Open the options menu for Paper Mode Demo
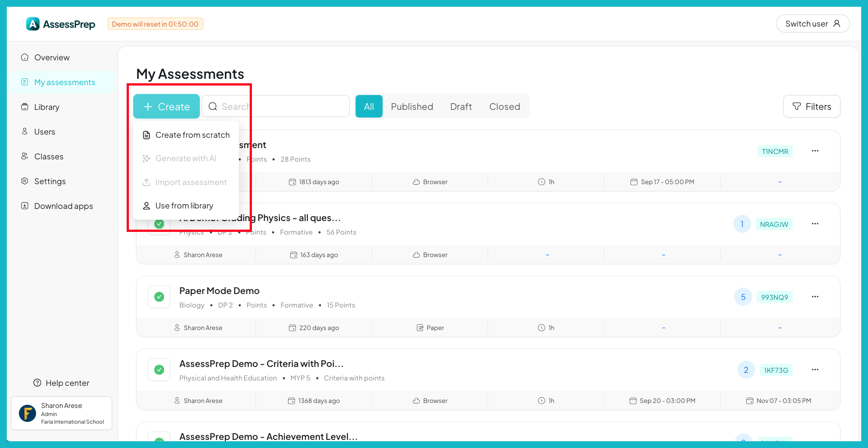The width and height of the screenshot is (868, 448). tap(815, 297)
